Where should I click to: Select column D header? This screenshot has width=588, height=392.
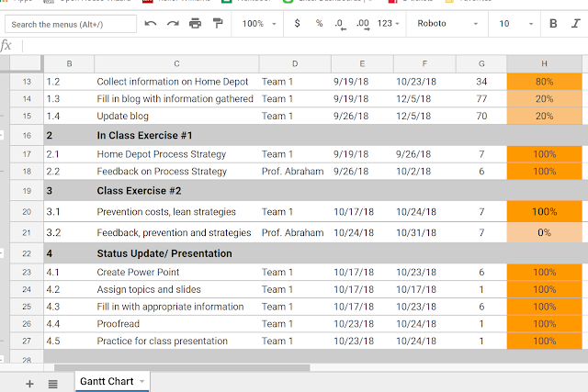pyautogui.click(x=295, y=64)
